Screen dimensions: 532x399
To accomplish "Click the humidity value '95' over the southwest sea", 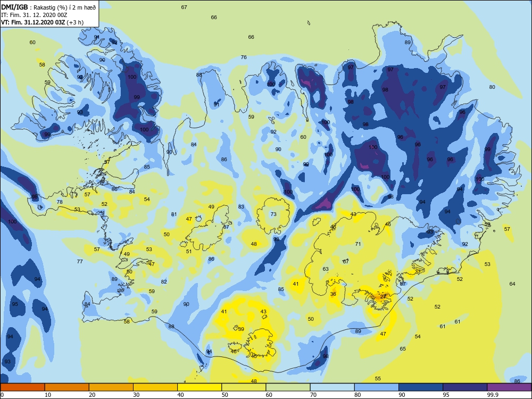I will tap(15, 304).
